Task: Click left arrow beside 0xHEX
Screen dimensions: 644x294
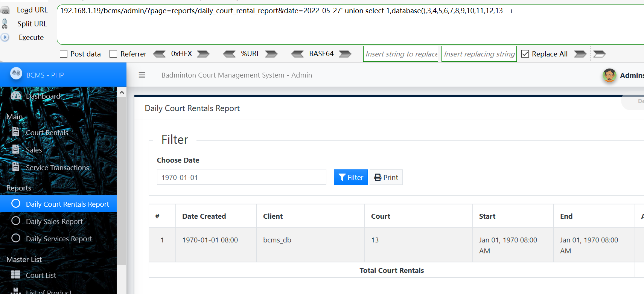Action: [159, 54]
